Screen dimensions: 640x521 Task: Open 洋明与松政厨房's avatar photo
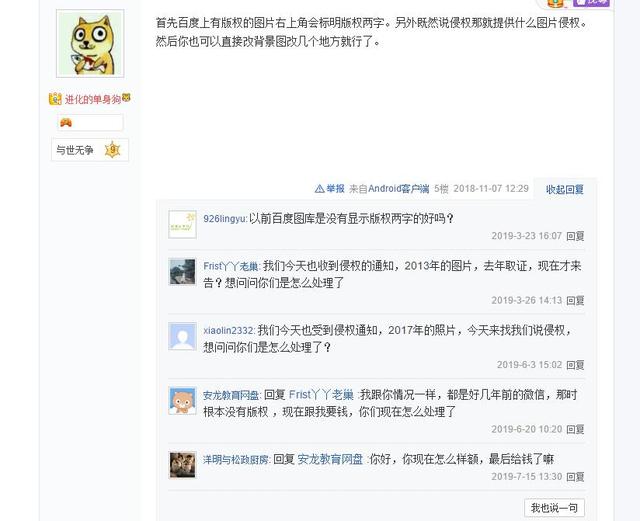tap(182, 465)
